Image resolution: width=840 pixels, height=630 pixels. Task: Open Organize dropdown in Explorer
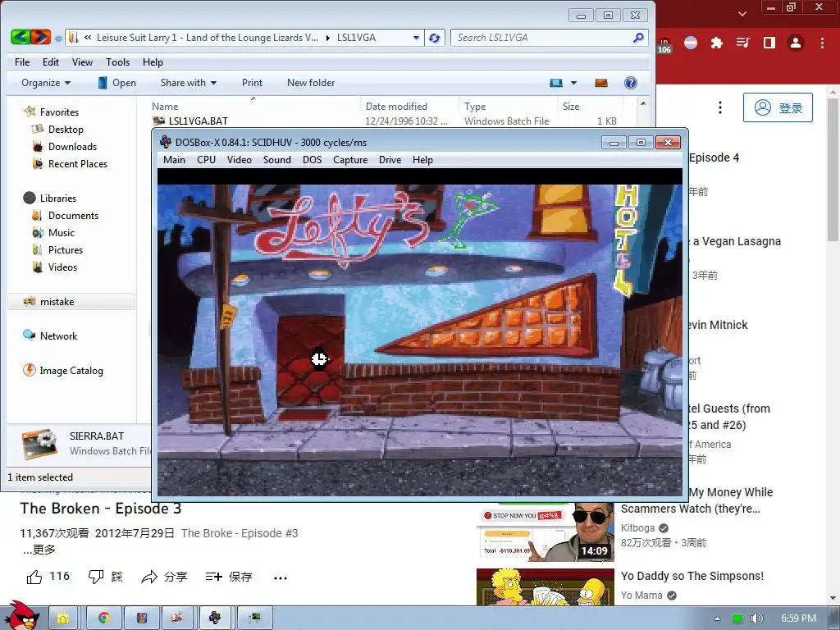46,83
